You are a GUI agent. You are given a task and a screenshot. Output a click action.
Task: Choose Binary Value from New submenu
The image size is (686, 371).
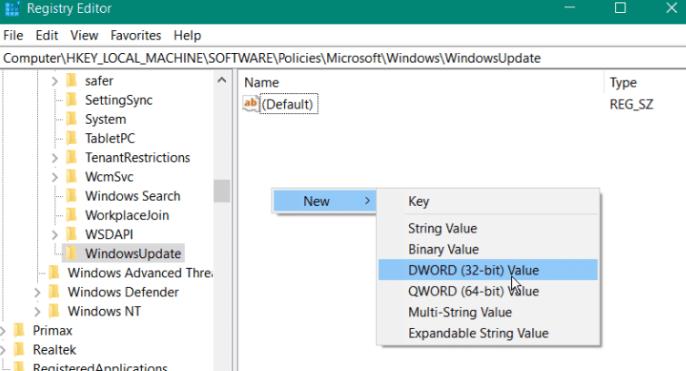pos(488,249)
